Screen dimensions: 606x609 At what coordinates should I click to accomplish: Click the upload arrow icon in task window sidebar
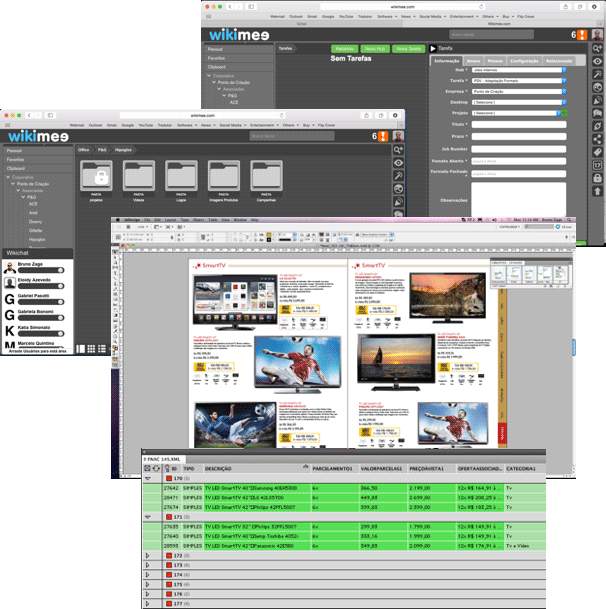click(597, 191)
